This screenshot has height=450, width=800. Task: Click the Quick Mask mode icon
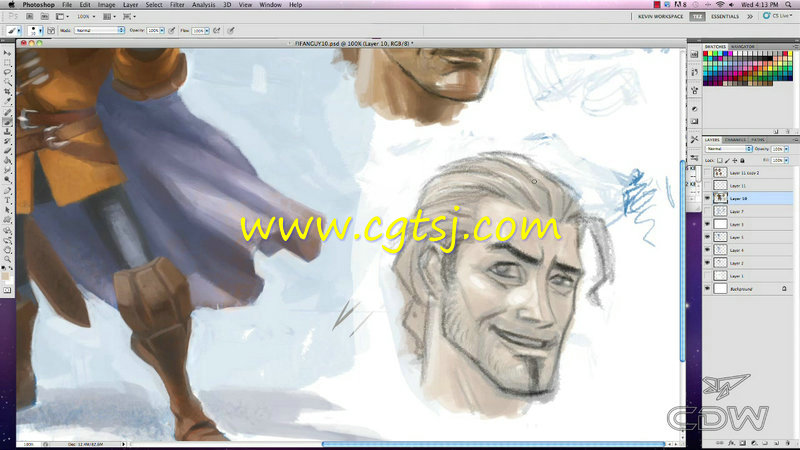click(x=7, y=290)
